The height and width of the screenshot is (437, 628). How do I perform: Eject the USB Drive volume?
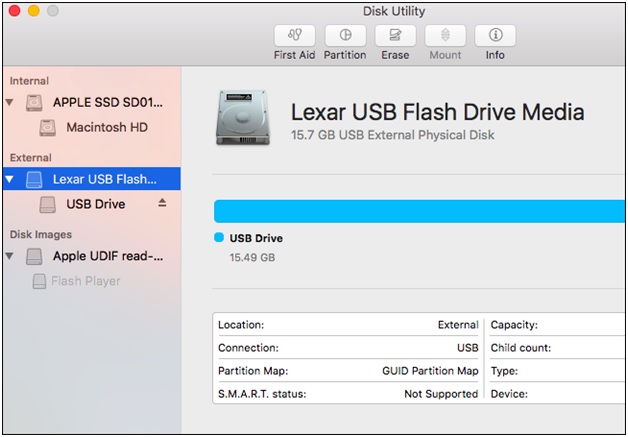click(163, 204)
